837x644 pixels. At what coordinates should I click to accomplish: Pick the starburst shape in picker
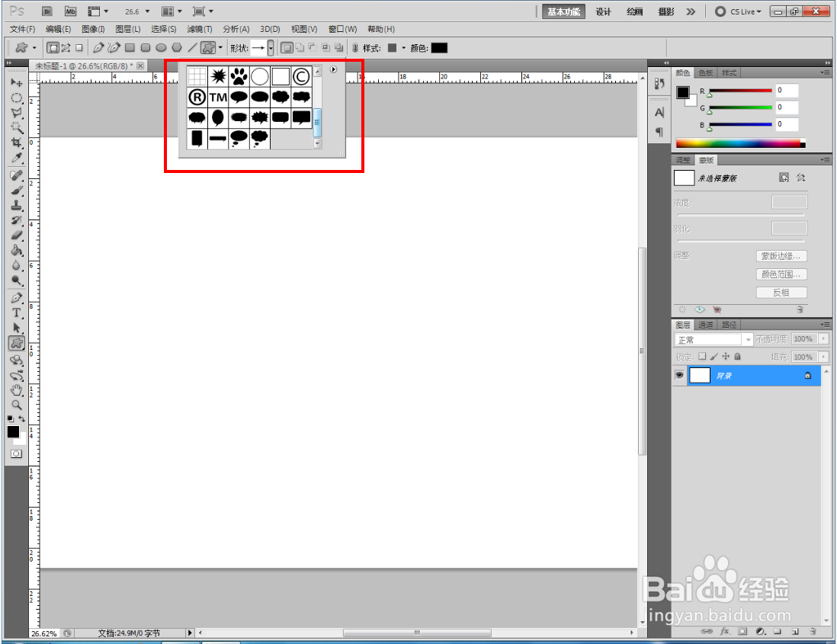(218, 77)
